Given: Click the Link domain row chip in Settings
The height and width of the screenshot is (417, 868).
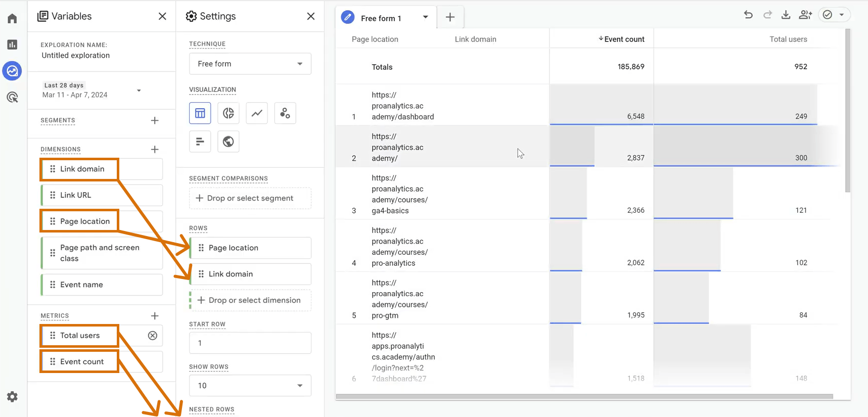Looking at the screenshot, I should pyautogui.click(x=250, y=274).
